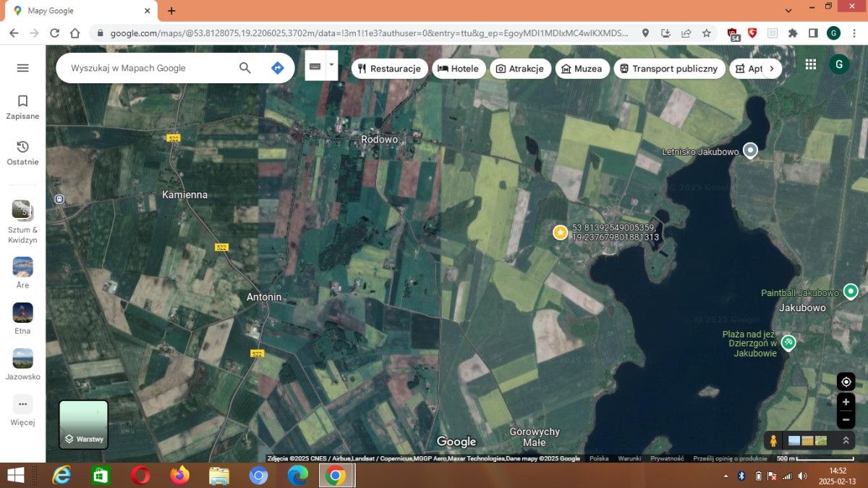Viewport: 868px width, 488px height.
Task: Select the Restauracje category chip
Action: click(x=389, y=69)
